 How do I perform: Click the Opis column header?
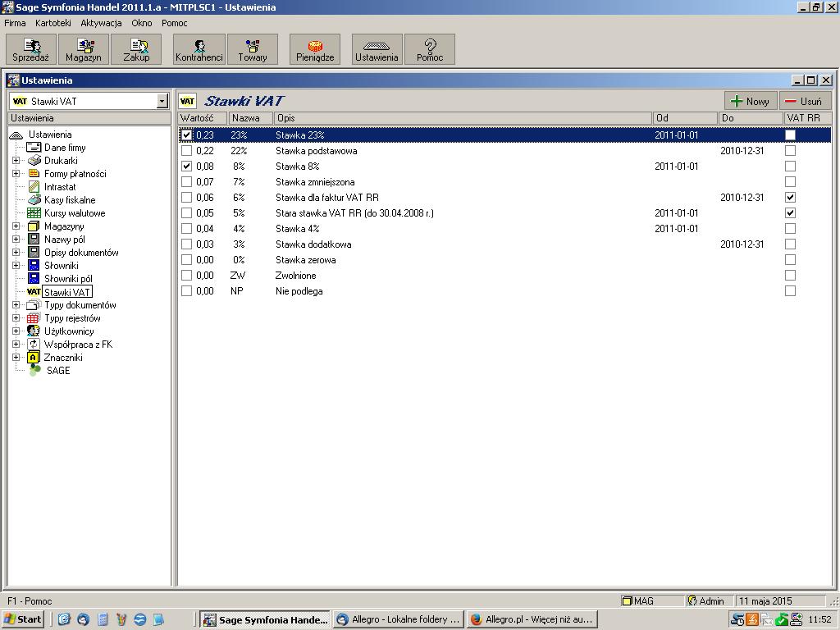(463, 118)
